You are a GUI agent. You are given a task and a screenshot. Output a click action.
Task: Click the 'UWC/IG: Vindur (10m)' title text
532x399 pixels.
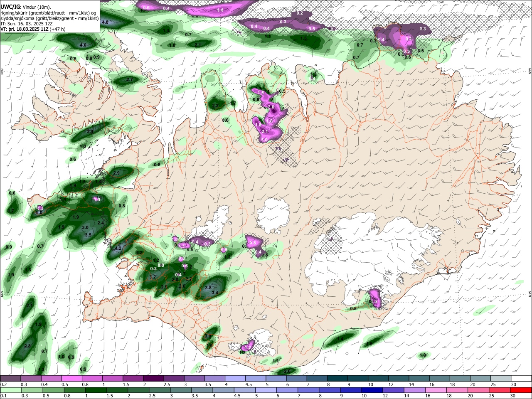click(26, 7)
